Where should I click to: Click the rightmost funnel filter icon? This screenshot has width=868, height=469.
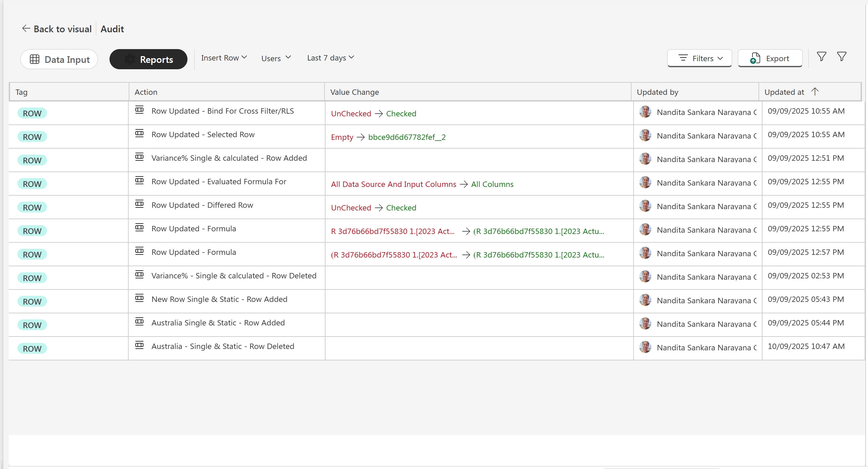click(841, 56)
